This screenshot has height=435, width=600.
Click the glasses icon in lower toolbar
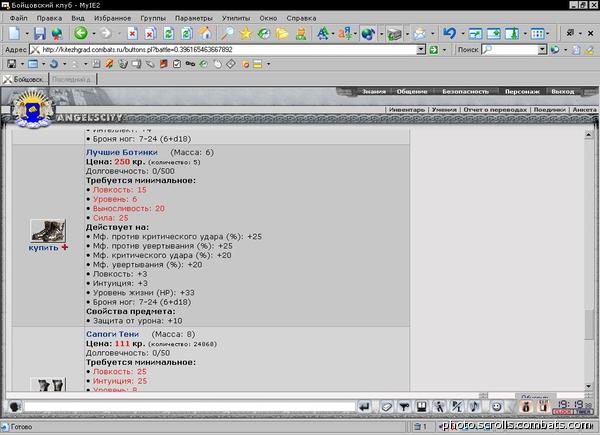coord(190,64)
